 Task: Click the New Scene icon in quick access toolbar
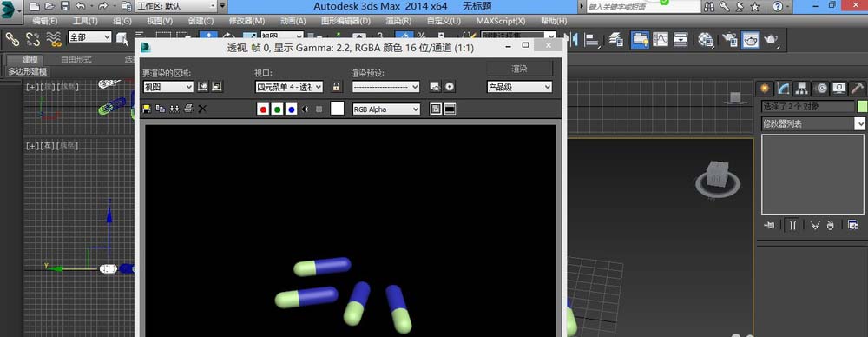pyautogui.click(x=35, y=7)
